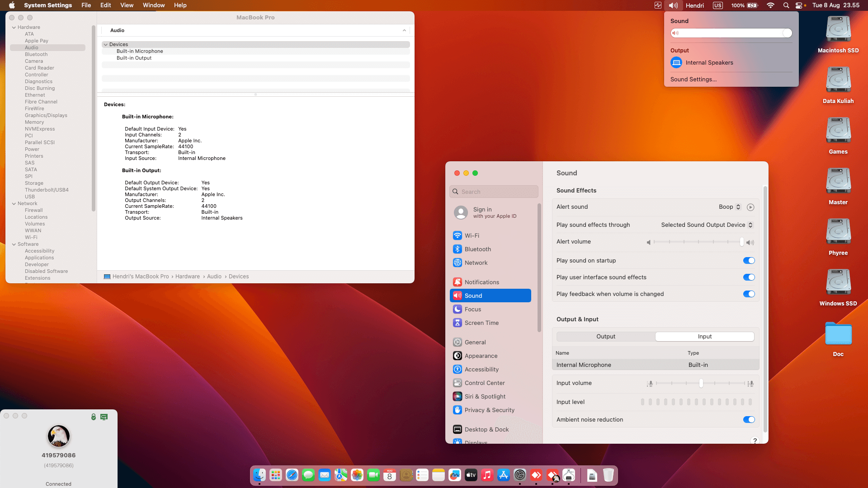Viewport: 868px width, 488px height.
Task: Collapse the Devices disclosure row
Action: 105,45
